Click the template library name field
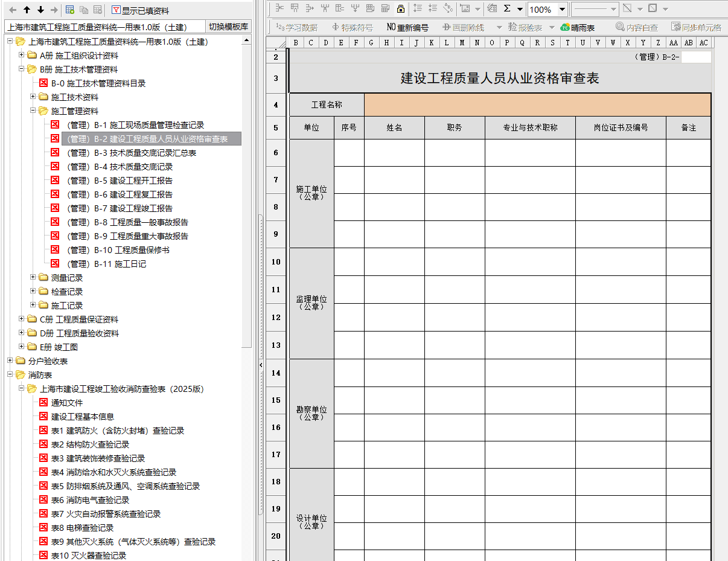 tap(105, 27)
